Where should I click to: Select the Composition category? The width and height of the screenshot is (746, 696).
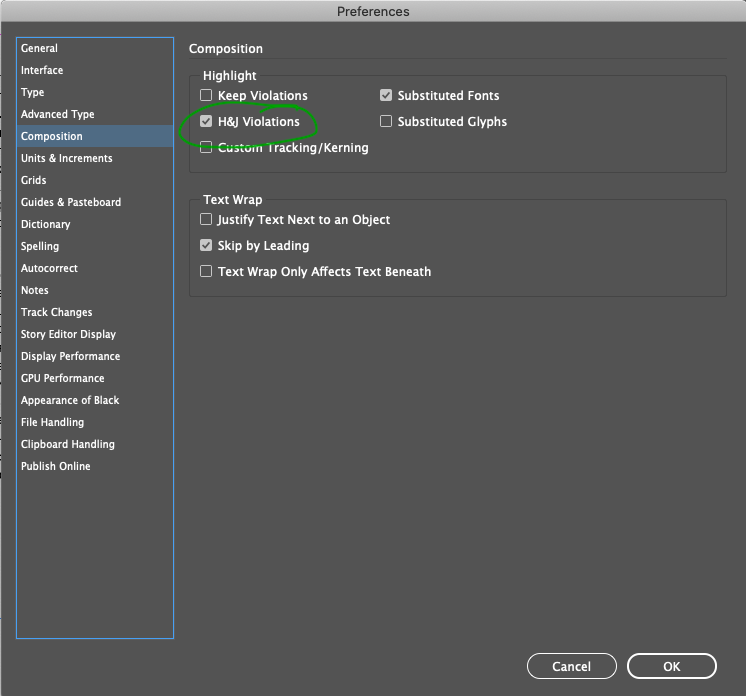pyautogui.click(x=95, y=136)
